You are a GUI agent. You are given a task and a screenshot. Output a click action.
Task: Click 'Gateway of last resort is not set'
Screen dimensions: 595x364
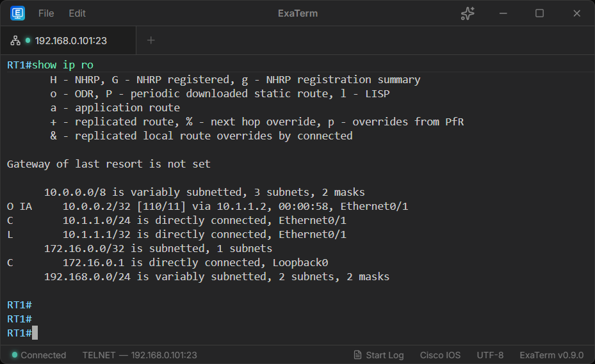click(x=108, y=164)
